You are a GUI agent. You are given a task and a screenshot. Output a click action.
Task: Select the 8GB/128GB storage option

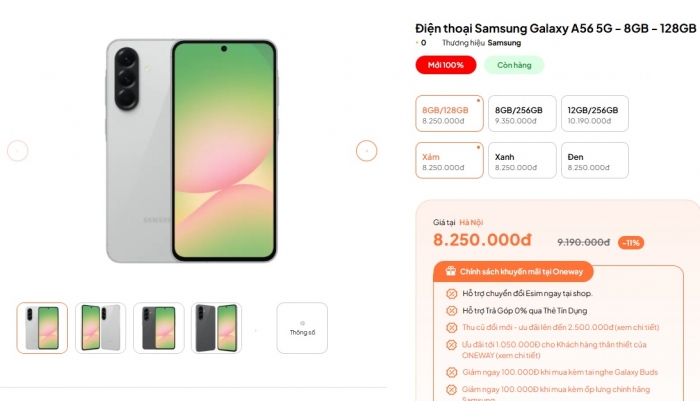click(x=449, y=113)
